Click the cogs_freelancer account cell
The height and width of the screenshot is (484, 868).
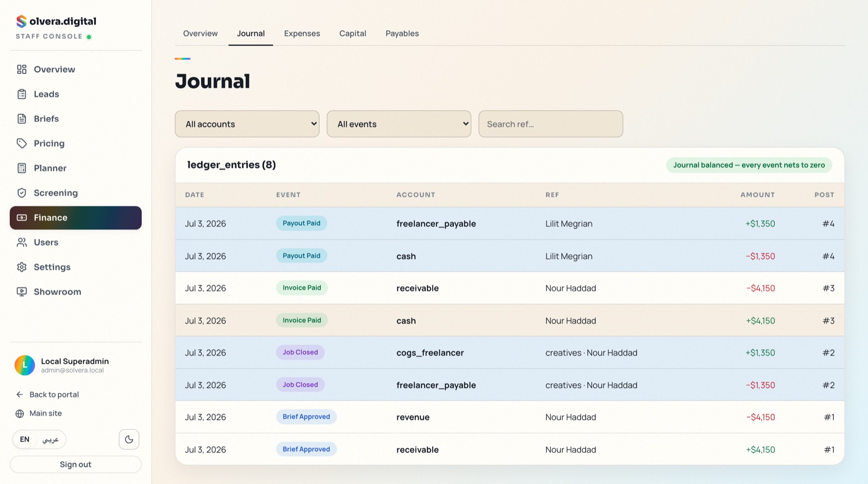[430, 353]
